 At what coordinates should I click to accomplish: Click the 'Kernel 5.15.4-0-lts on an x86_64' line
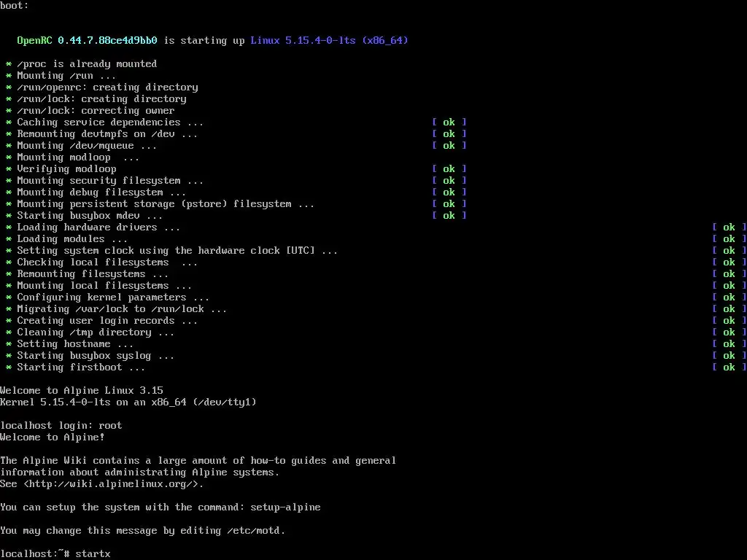point(128,402)
